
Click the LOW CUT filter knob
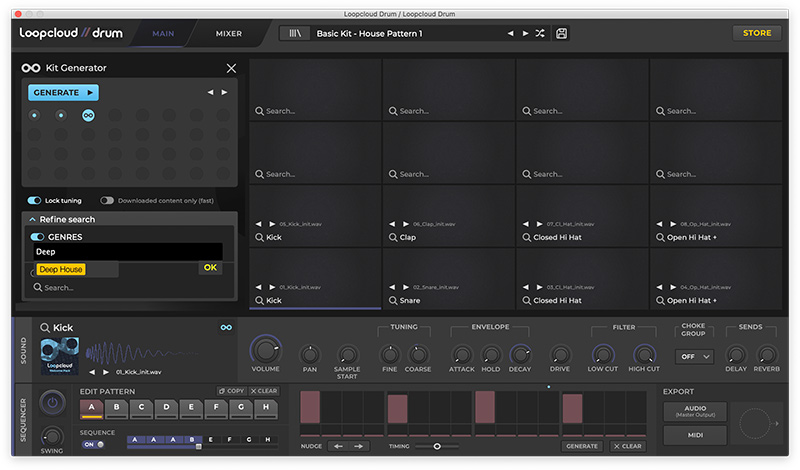click(603, 354)
